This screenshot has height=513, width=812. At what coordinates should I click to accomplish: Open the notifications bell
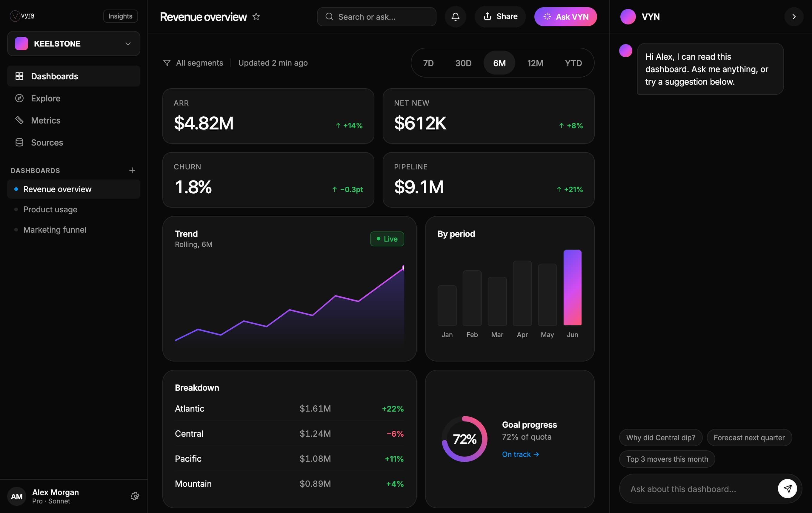[x=455, y=16]
